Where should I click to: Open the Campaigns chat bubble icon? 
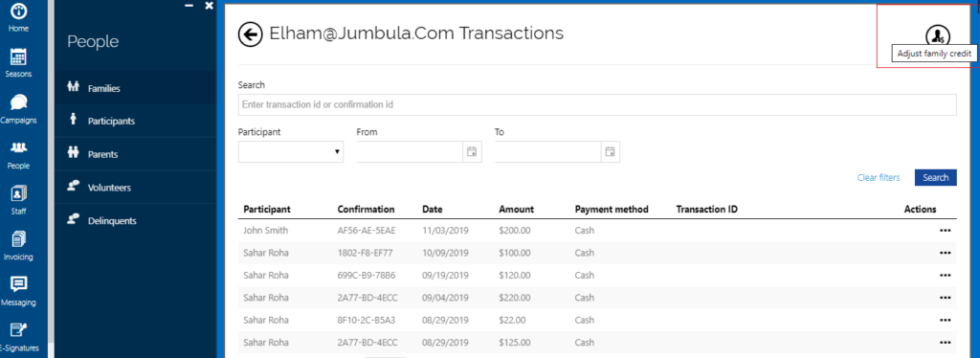pyautogui.click(x=18, y=101)
